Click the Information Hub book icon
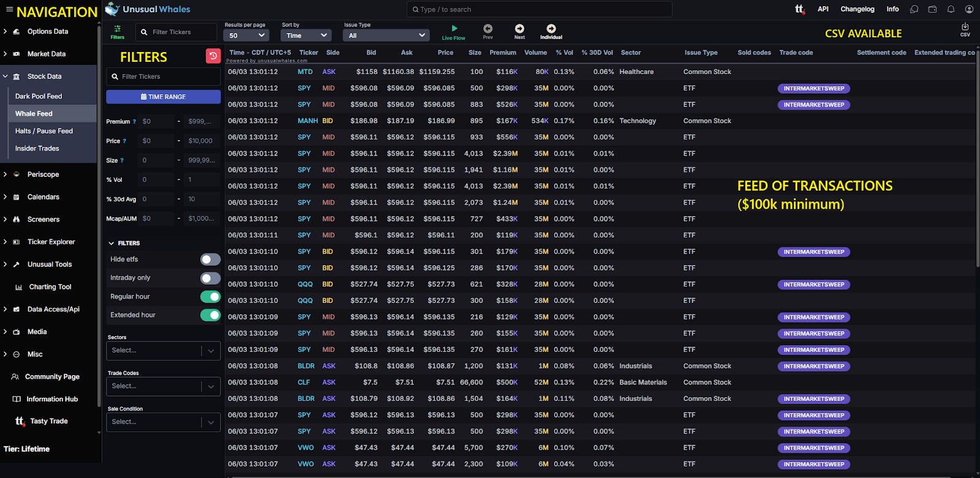The height and width of the screenshot is (478, 980). [x=17, y=399]
